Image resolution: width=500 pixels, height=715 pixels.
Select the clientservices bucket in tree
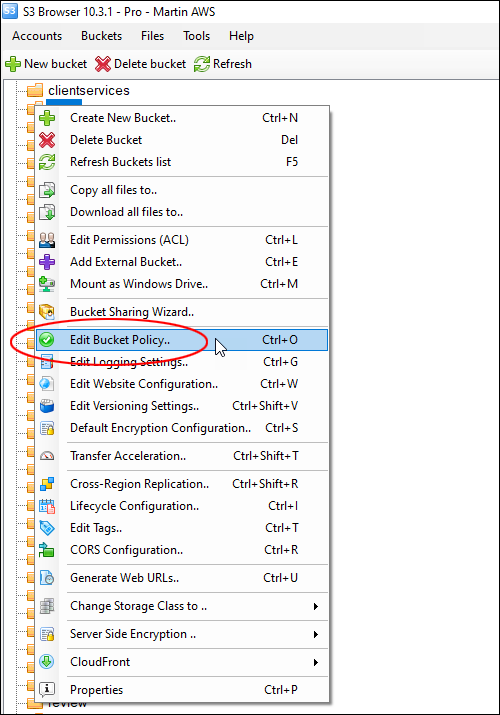[x=89, y=90]
